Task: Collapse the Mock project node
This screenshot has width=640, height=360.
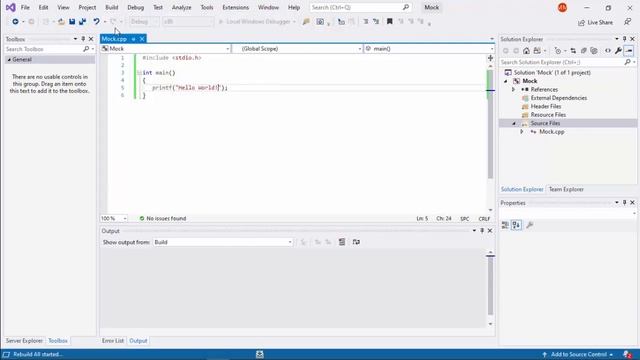Action: [x=506, y=81]
